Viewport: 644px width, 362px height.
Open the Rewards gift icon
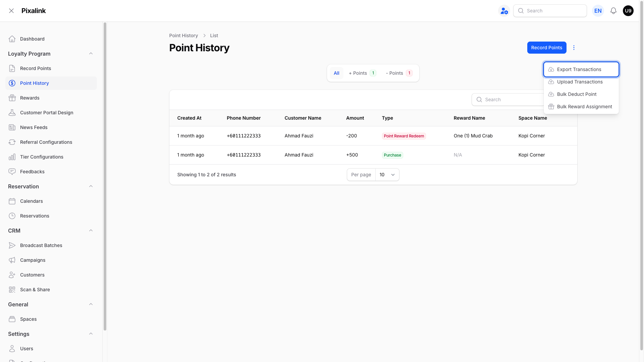[12, 98]
